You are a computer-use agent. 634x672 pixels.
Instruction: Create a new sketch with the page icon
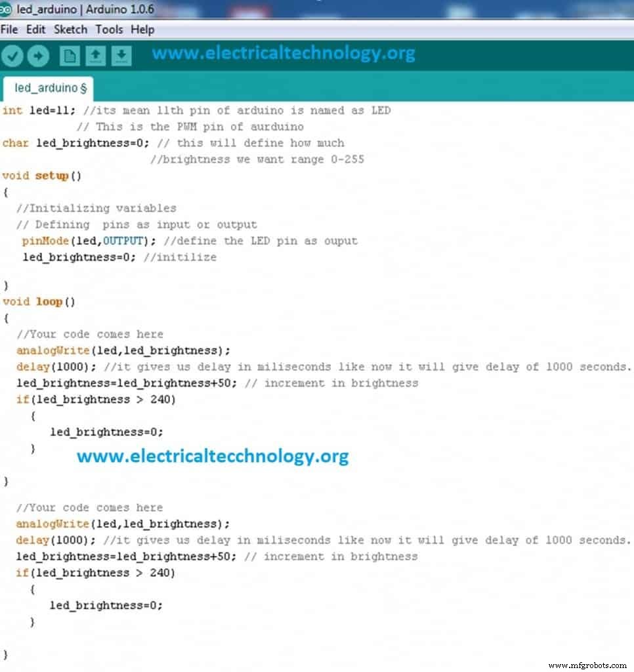(x=70, y=56)
